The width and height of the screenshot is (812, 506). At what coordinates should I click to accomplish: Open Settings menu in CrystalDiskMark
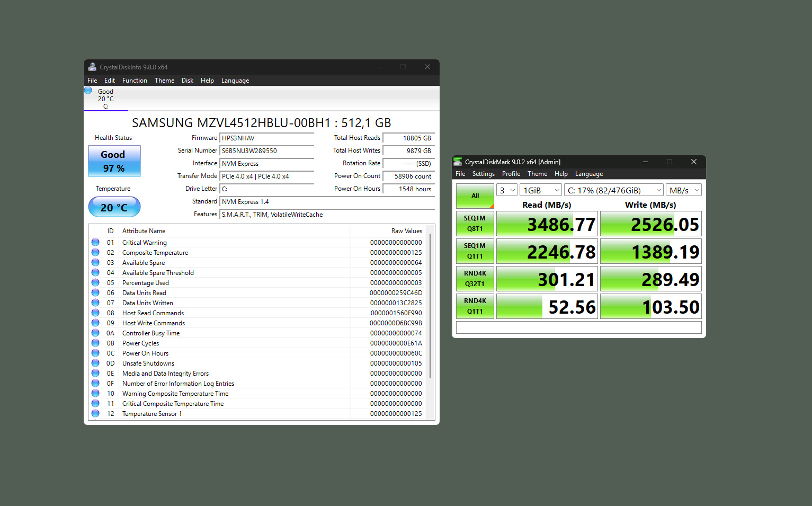click(x=484, y=174)
